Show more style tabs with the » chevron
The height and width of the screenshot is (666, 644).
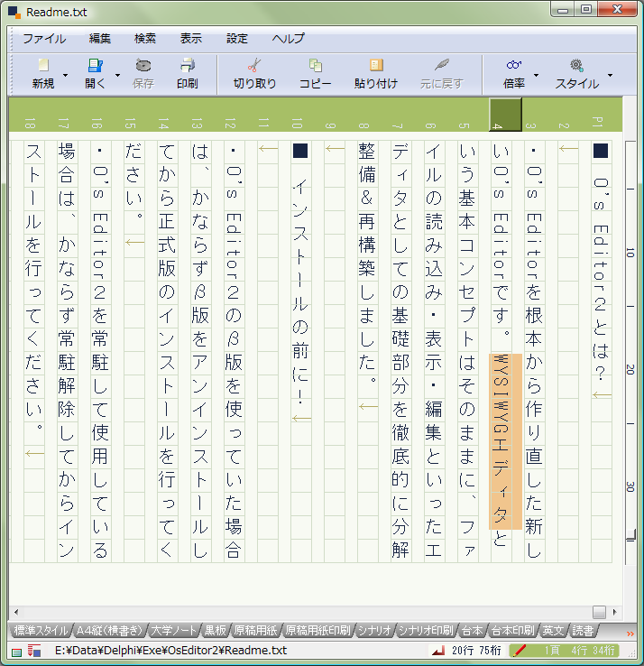tap(630, 634)
